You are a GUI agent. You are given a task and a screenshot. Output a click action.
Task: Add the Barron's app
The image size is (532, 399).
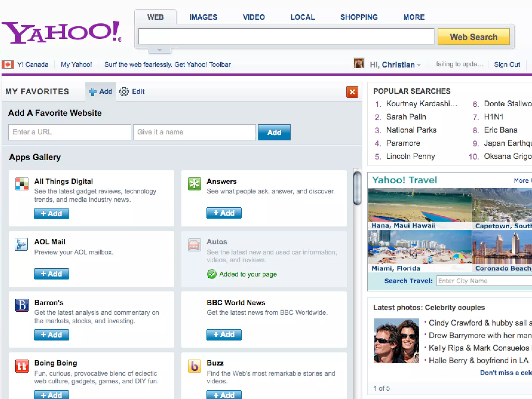click(51, 335)
